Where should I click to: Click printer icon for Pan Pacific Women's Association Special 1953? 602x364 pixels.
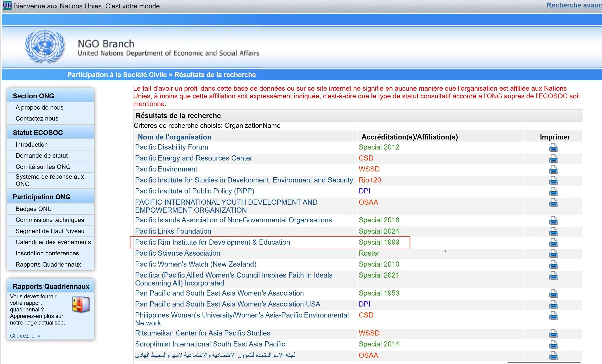[x=553, y=294]
